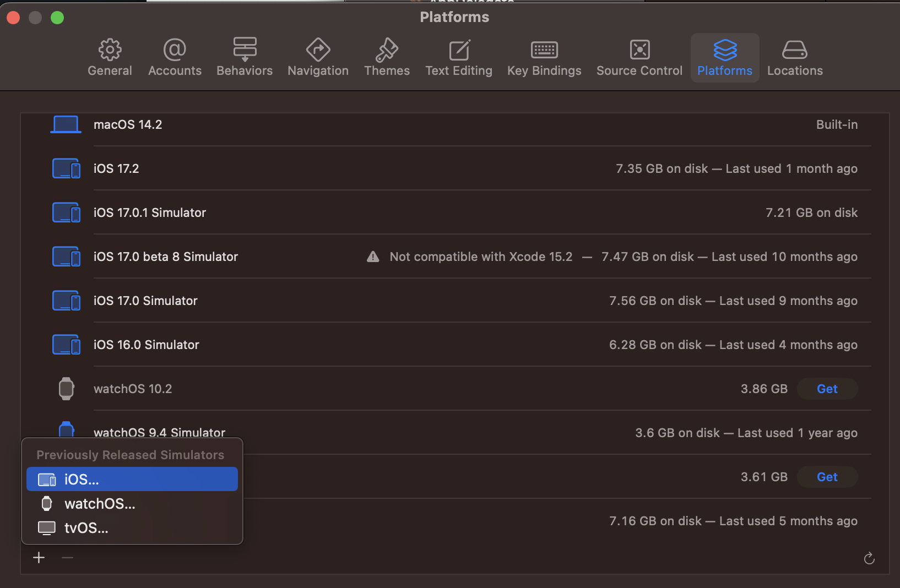The image size is (900, 588).
Task: Click the Built-in status text
Action: point(837,124)
